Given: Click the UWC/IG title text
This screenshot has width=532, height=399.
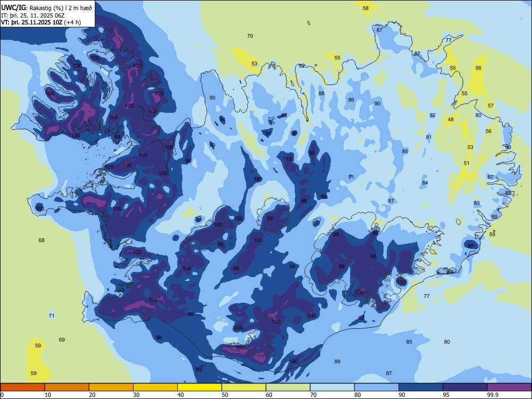Looking at the screenshot, I should pyautogui.click(x=13, y=8).
